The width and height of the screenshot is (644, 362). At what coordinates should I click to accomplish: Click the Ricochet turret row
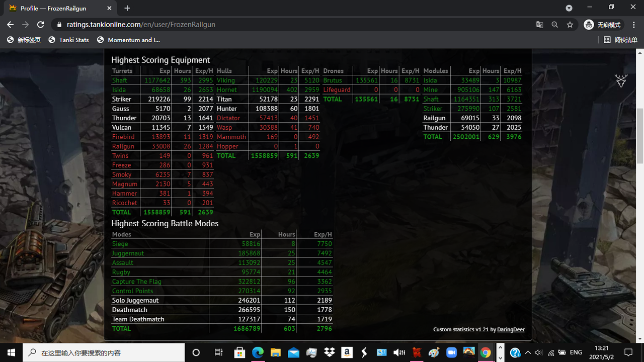pos(163,203)
